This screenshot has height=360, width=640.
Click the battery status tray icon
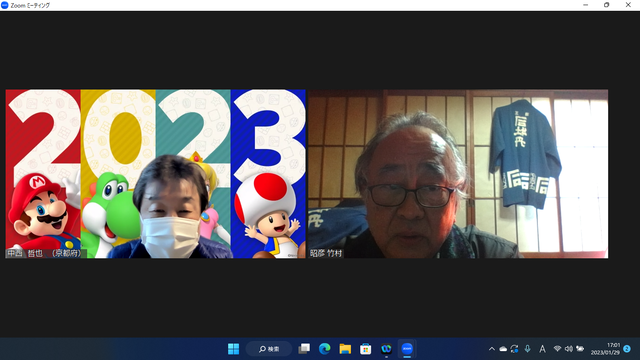coord(580,349)
